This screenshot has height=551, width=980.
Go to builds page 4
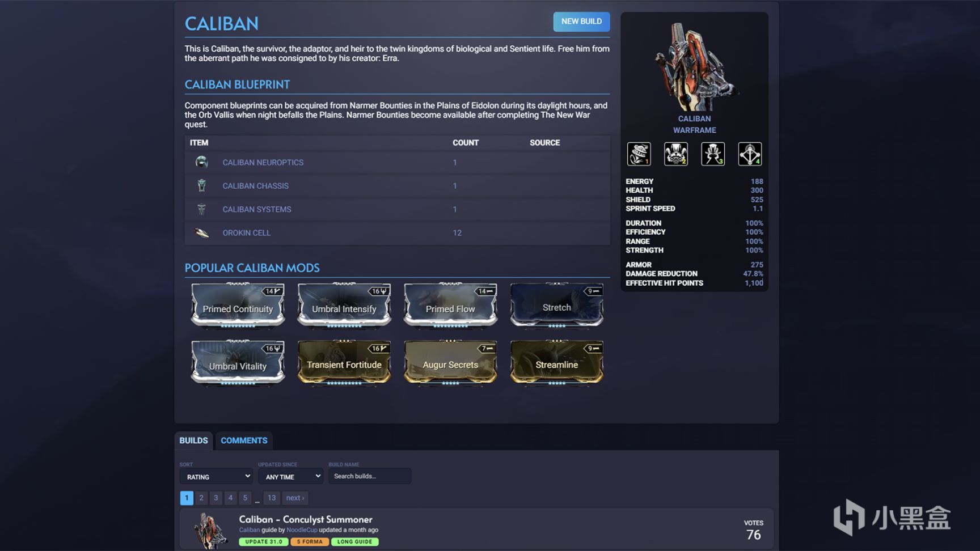[230, 498]
